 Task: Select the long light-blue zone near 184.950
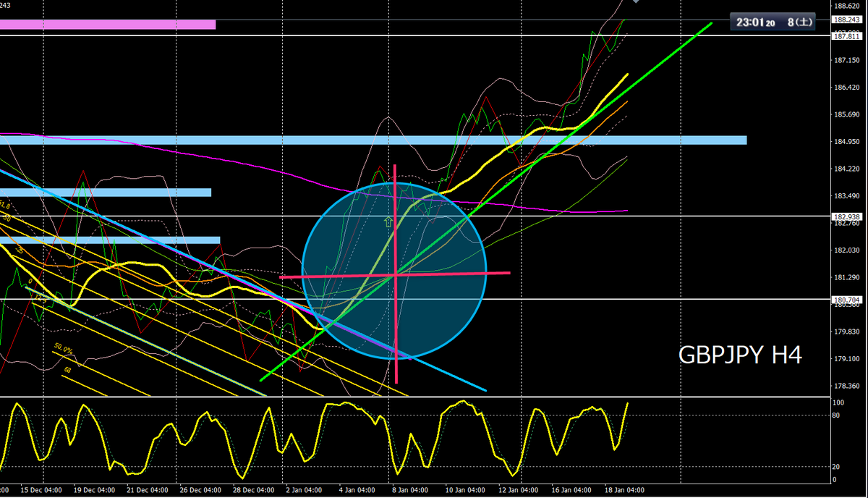click(x=373, y=140)
